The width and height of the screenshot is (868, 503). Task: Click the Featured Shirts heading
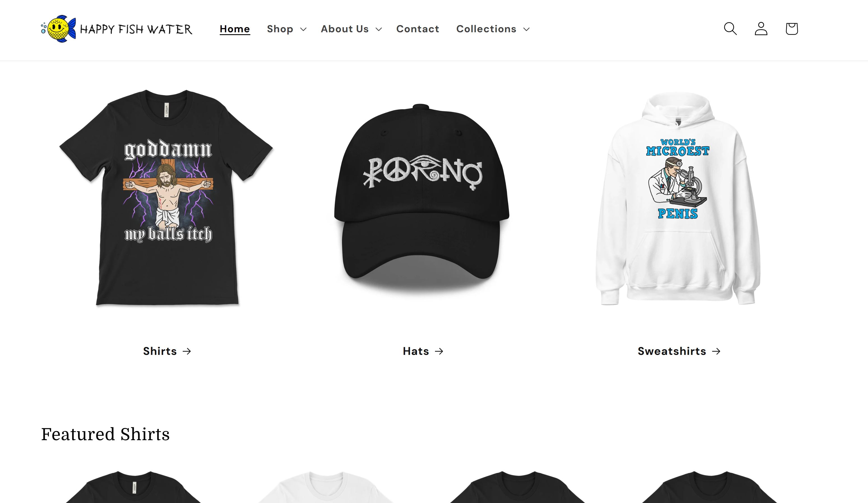click(x=105, y=434)
